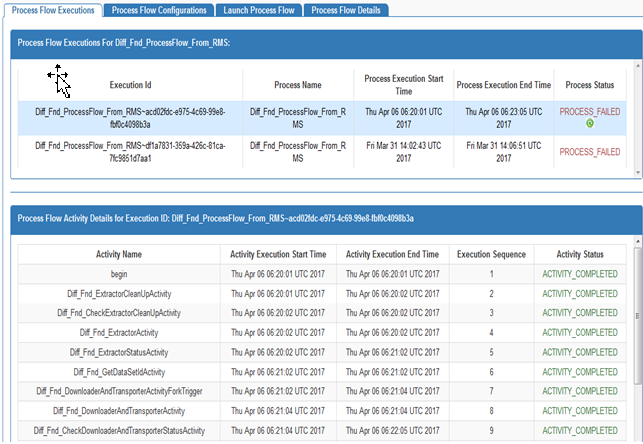Screen dimensions: 643x444
Task: Open the Process Flow Details tab
Action: pos(346,10)
